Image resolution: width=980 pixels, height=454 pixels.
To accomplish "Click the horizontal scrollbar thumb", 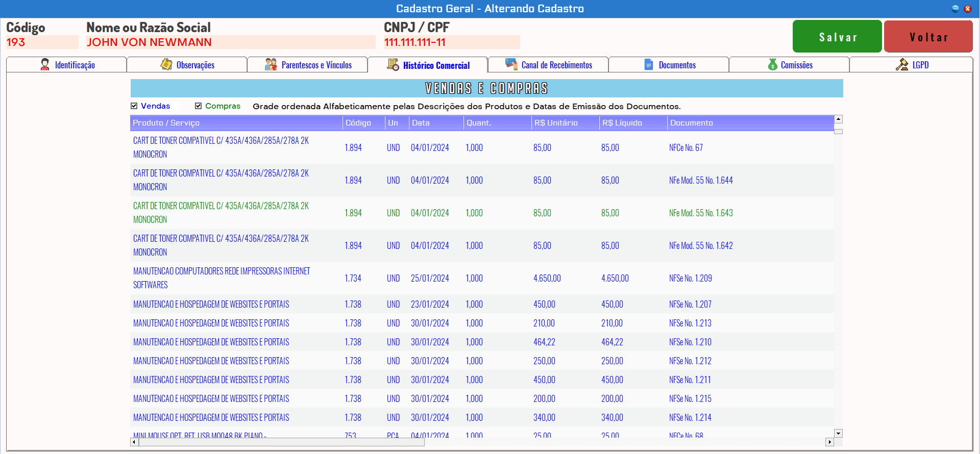I will (281, 442).
